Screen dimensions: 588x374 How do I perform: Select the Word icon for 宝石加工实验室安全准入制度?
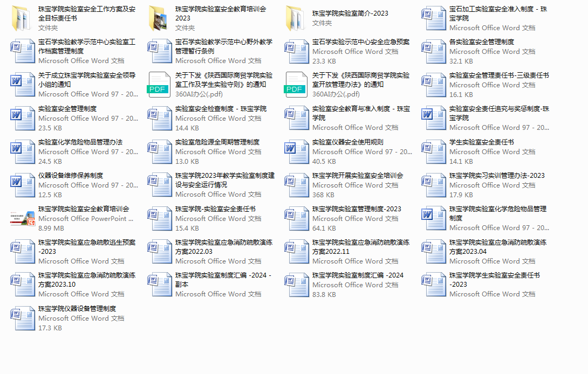point(433,18)
